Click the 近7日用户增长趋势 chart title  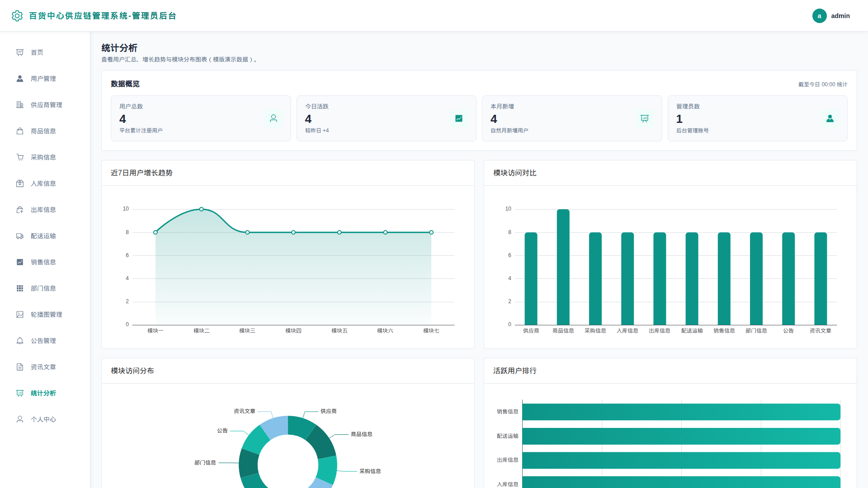click(x=142, y=173)
